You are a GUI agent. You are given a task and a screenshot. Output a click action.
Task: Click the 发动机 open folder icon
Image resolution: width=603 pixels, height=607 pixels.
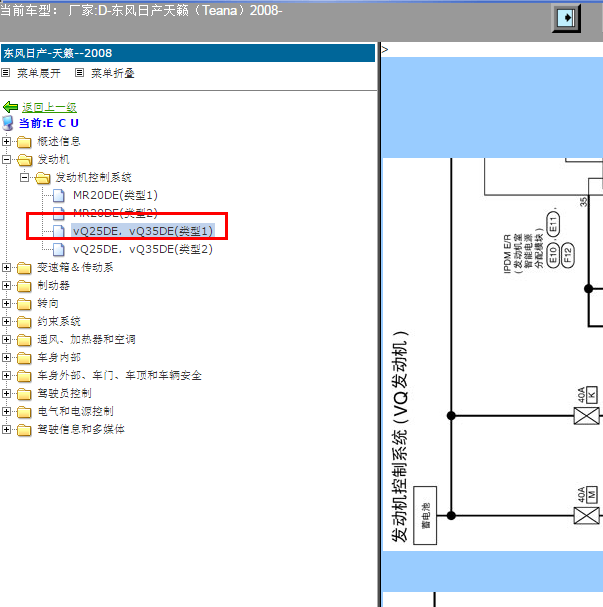click(25, 159)
